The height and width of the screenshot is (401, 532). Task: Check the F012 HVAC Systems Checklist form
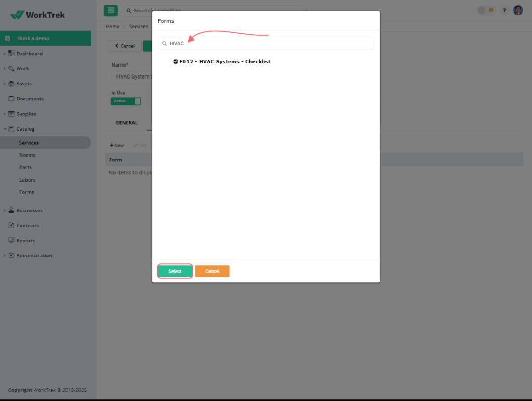point(176,61)
